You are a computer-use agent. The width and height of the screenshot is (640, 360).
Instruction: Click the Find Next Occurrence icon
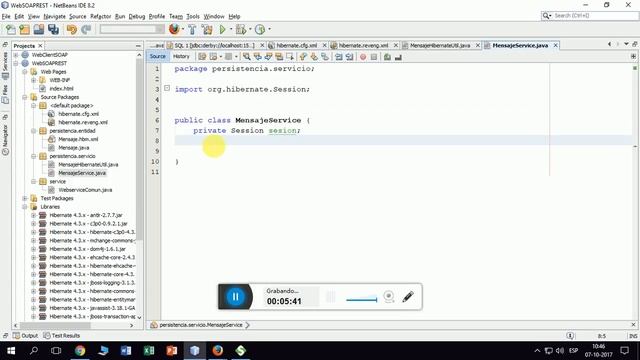[268, 57]
